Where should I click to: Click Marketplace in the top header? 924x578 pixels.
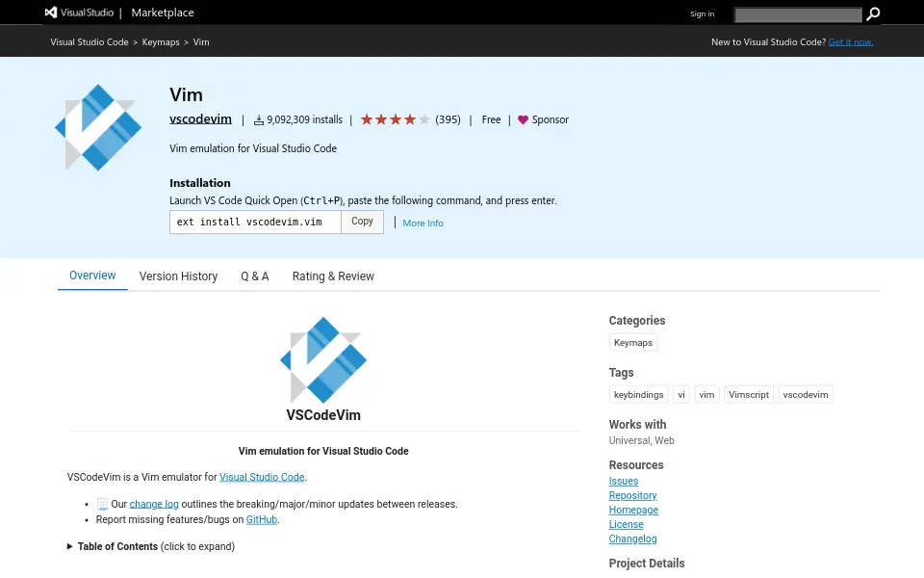163,13
